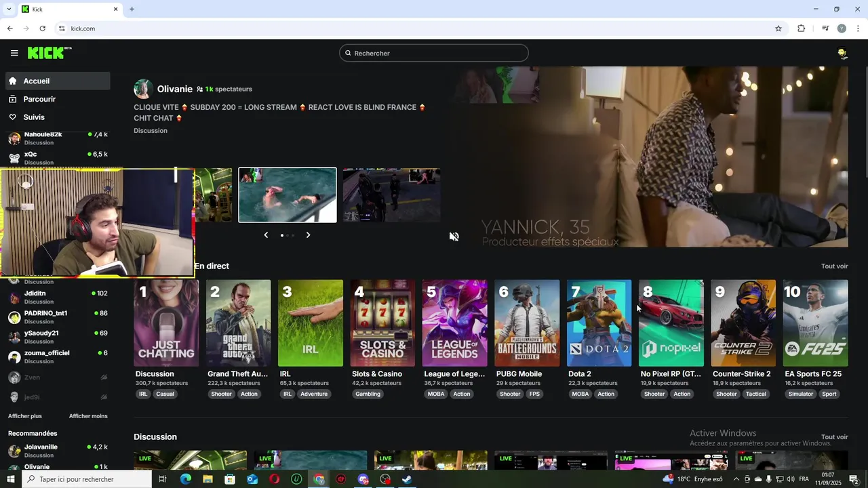The width and height of the screenshot is (868, 488).
Task: Open the Dota 2 category
Action: [x=599, y=323]
